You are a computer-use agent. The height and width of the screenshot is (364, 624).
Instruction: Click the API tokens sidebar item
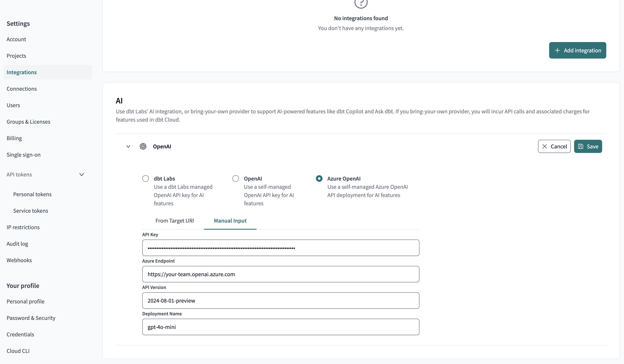19,174
